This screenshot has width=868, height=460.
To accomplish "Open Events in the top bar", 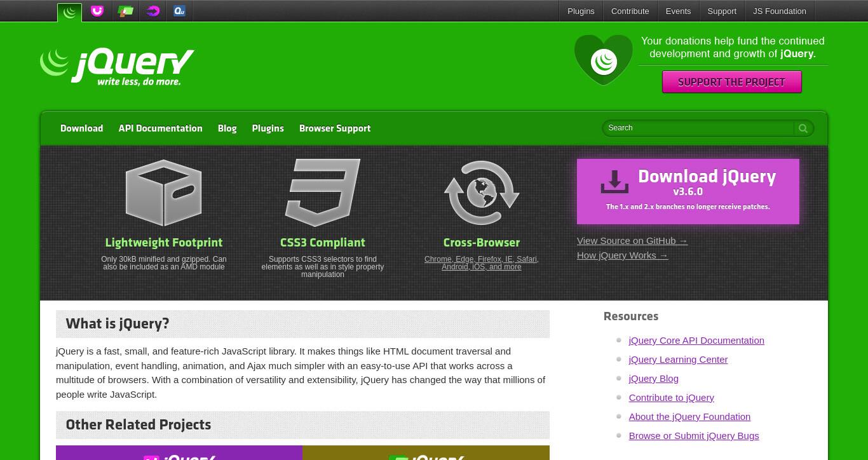I will point(678,11).
